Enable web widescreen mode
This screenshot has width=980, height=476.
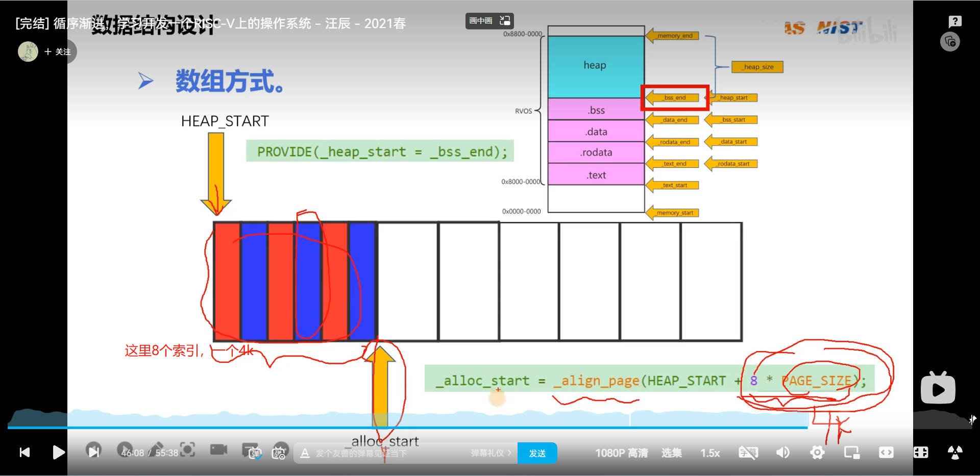[x=886, y=453]
